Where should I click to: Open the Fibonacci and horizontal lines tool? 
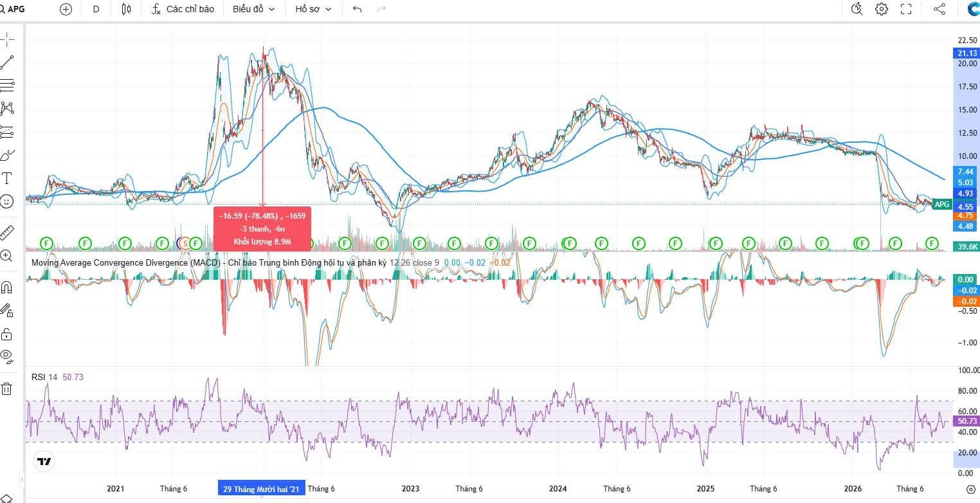pyautogui.click(x=6, y=86)
